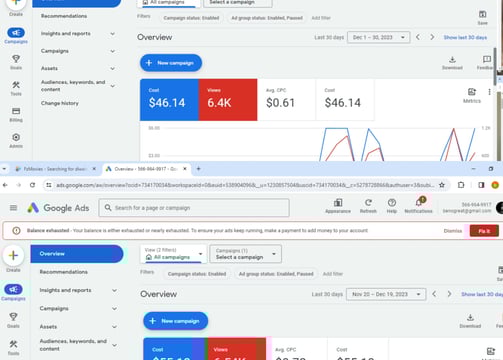
Task: Open a new browser tab with plus
Action: 198,169
